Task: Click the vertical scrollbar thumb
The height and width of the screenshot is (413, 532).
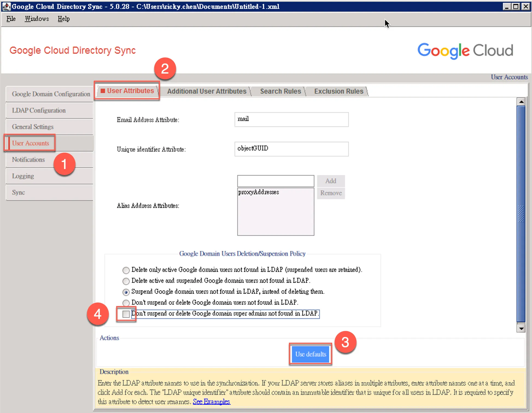Action: 521,214
